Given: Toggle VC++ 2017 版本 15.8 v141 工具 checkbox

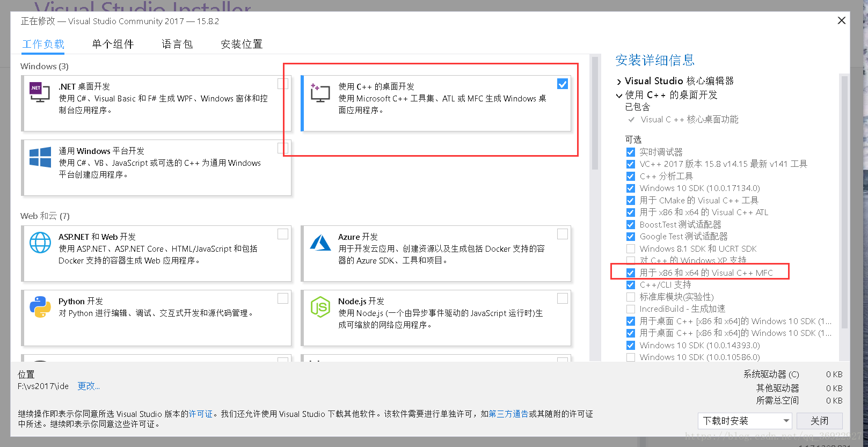Looking at the screenshot, I should (x=631, y=164).
